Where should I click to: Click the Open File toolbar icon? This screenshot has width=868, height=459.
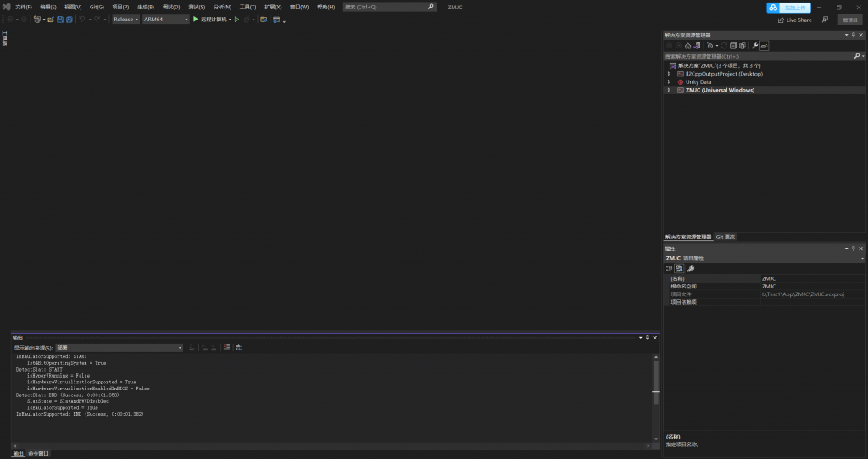point(51,19)
